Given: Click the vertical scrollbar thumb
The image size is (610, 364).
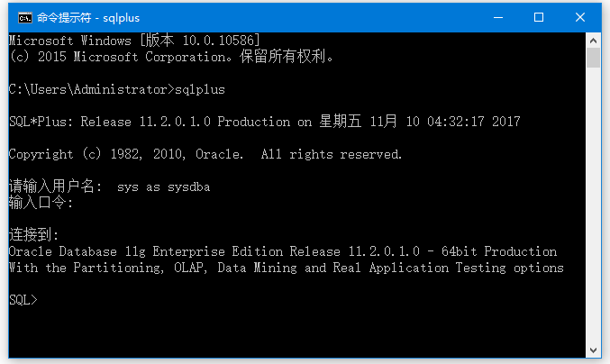Looking at the screenshot, I should point(593,59).
